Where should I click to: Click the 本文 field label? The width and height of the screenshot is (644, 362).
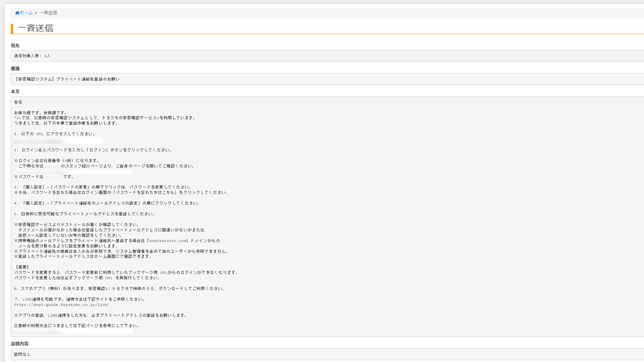point(15,92)
